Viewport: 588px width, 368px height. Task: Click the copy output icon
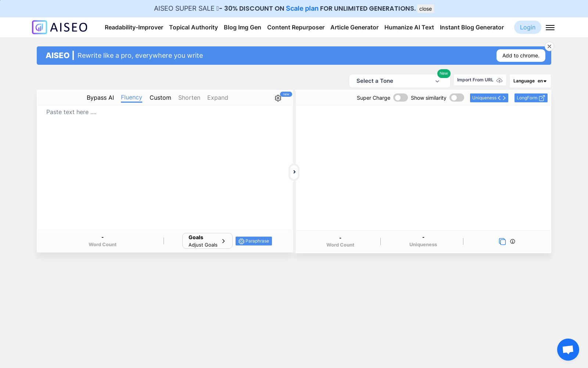point(502,241)
